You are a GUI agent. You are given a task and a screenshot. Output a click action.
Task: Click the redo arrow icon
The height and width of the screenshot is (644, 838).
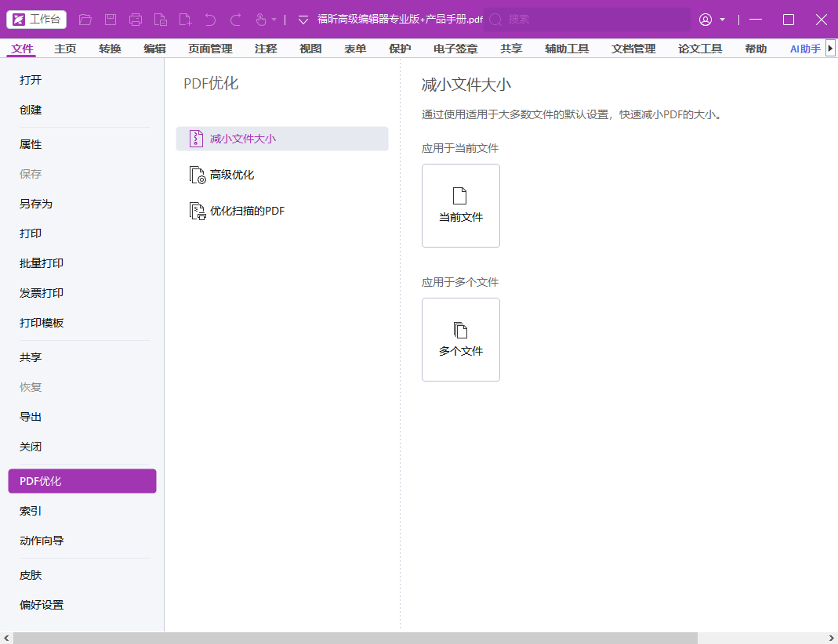(235, 20)
